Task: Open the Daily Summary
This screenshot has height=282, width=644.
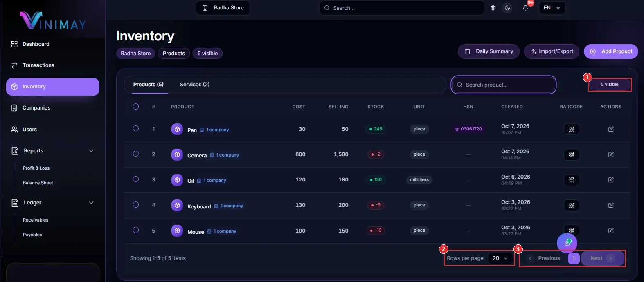Action: 489,51
